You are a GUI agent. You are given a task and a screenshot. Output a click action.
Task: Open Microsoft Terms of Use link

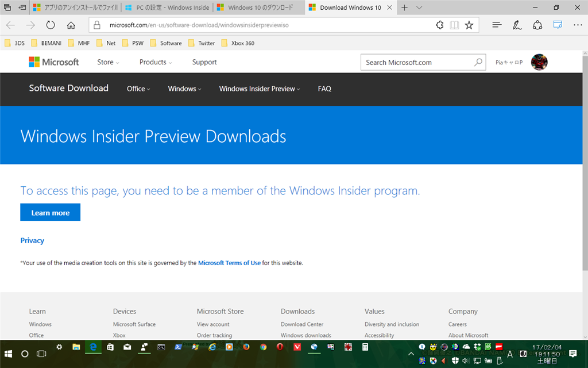[229, 263]
